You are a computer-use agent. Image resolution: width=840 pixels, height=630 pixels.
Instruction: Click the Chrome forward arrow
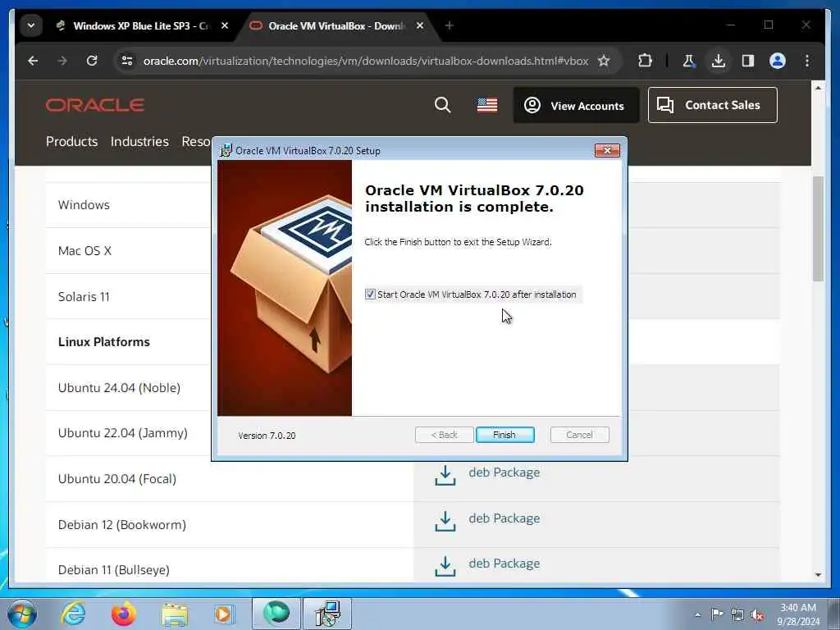(62, 61)
